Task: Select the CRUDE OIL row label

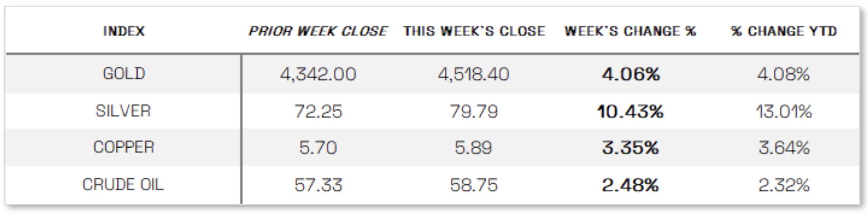Action: [123, 185]
